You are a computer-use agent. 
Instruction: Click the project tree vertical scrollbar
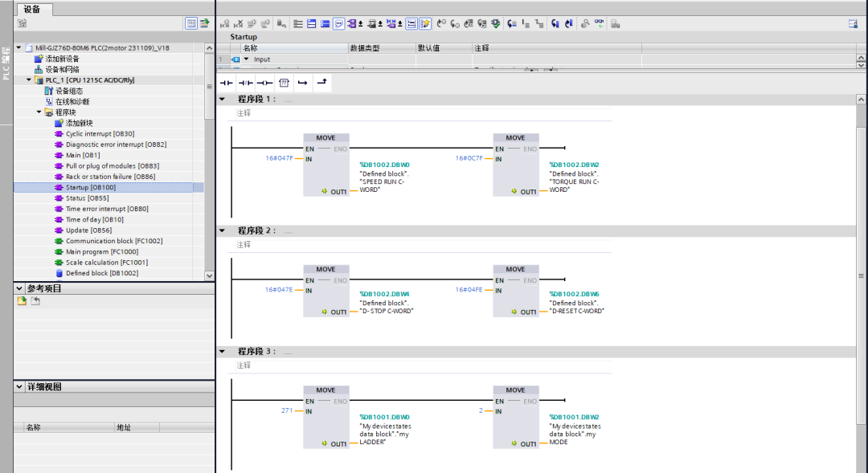[209, 161]
